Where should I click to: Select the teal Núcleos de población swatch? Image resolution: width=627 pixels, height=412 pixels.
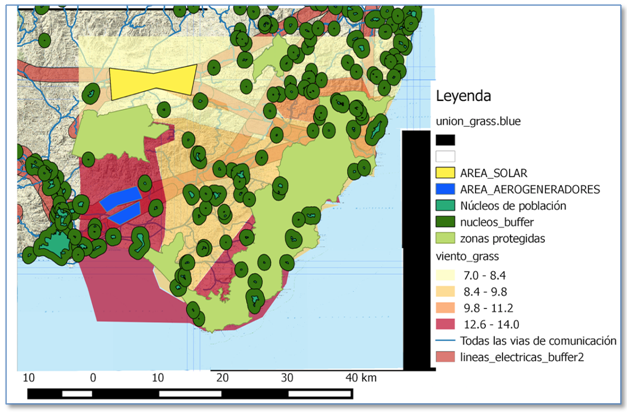[445, 205]
